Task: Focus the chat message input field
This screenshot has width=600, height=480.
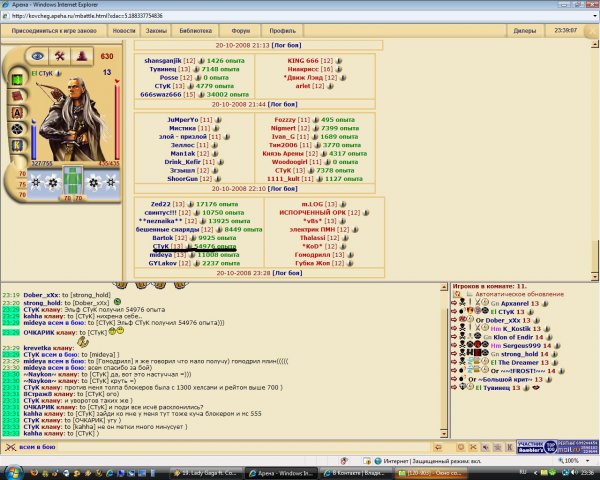Action: click(x=243, y=447)
